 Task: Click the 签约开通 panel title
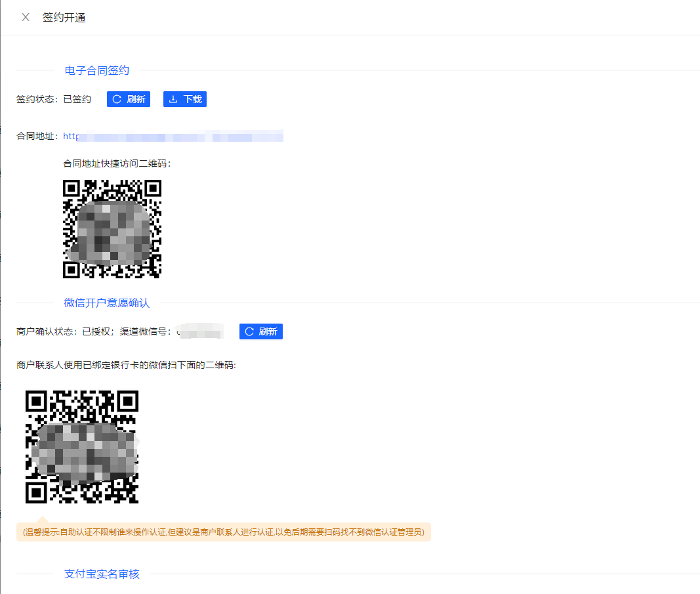(x=64, y=17)
